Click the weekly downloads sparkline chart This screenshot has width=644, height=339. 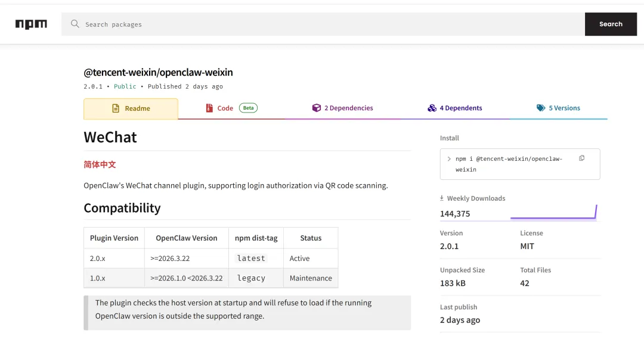point(553,213)
